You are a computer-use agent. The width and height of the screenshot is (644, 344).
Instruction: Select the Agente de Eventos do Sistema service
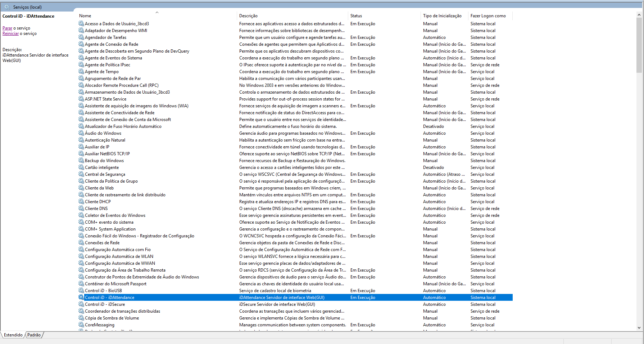(295, 58)
